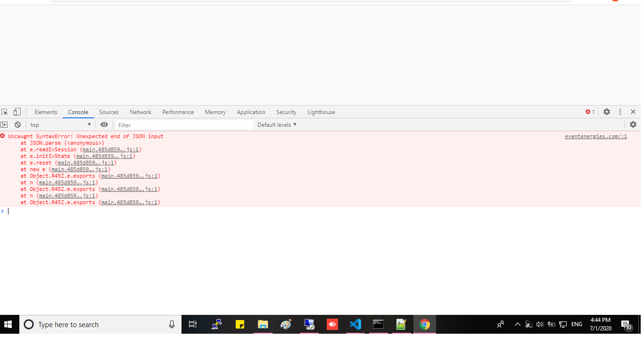644x362 pixels.
Task: Click the taskbar 'Type here to search' box
Action: click(x=100, y=324)
